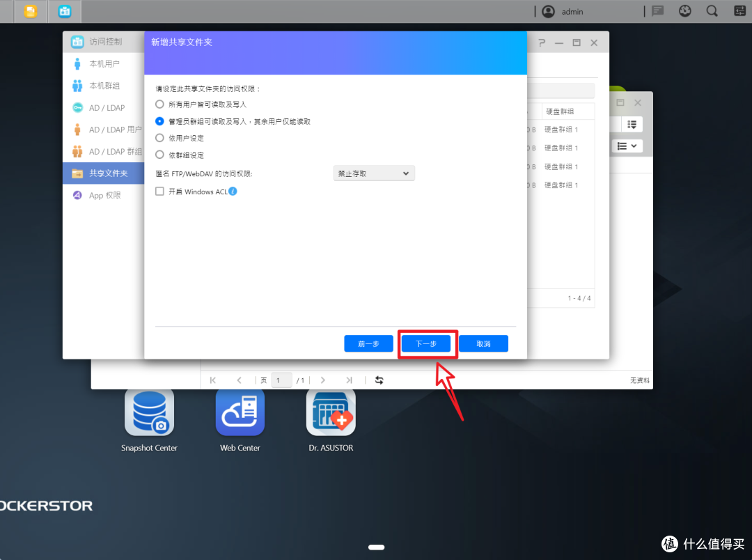This screenshot has width=752, height=560.
Task: Click the task manager icon at top right
Action: (x=739, y=11)
